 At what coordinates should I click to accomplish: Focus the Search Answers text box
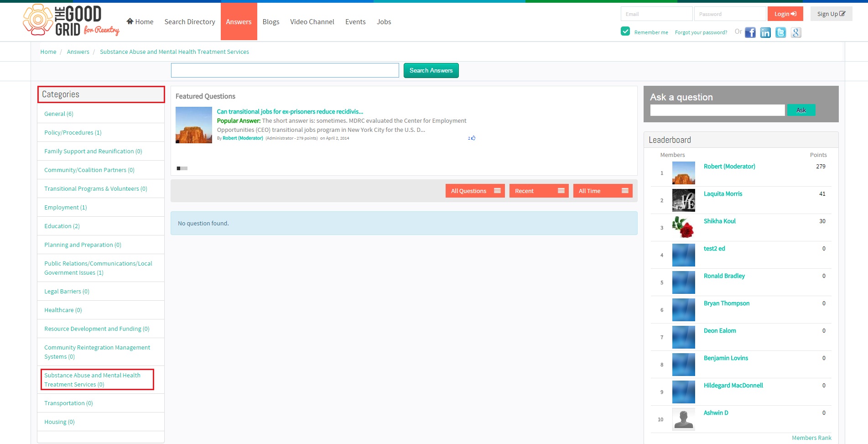click(285, 70)
